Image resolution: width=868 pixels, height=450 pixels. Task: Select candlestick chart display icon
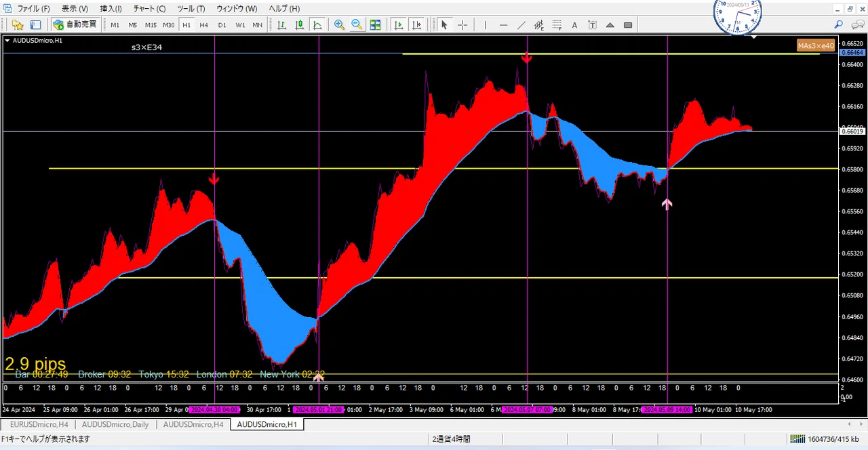coord(299,24)
